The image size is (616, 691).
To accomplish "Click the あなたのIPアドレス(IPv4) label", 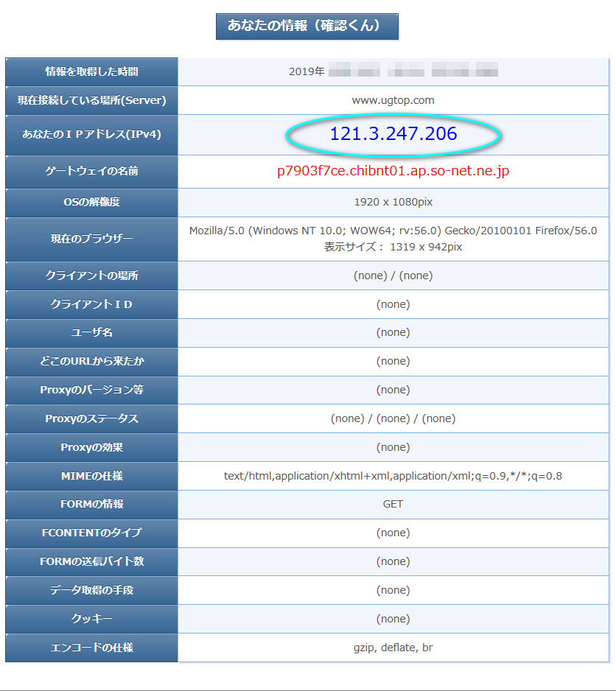I will tap(91, 135).
